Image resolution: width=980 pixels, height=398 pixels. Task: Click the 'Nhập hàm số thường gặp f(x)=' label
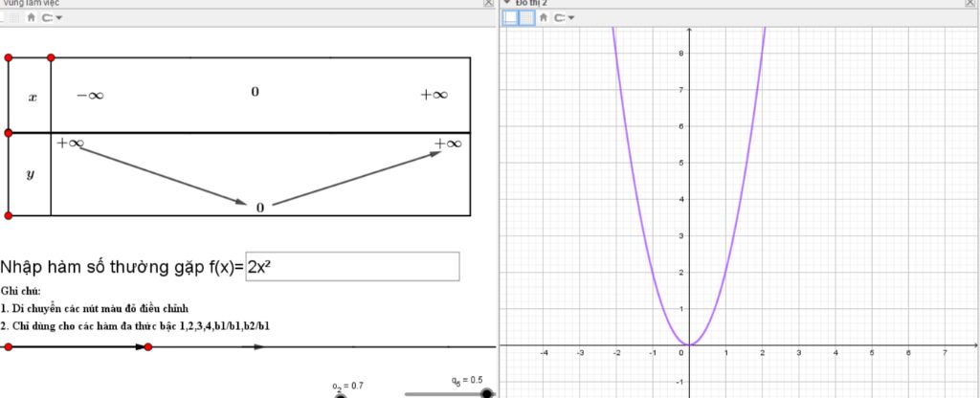(x=122, y=268)
